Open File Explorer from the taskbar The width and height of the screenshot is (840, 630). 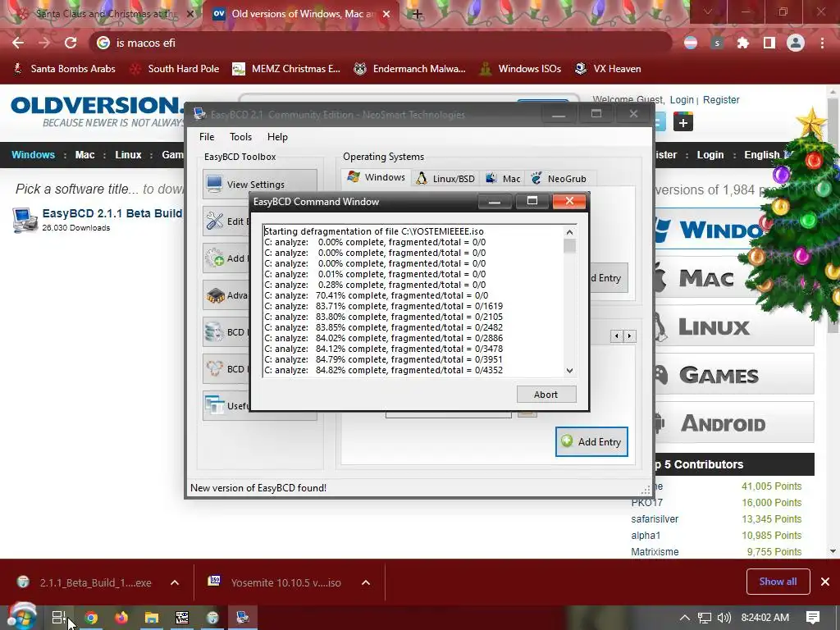point(152,618)
